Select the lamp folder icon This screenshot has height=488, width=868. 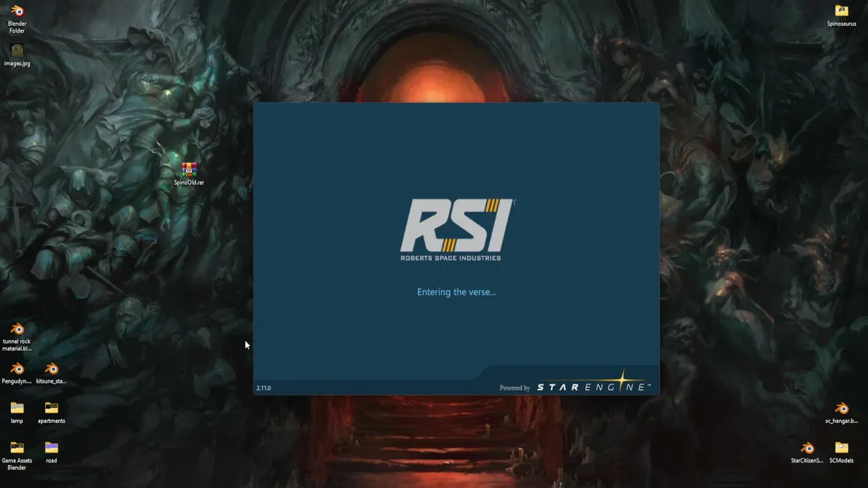[x=17, y=412]
